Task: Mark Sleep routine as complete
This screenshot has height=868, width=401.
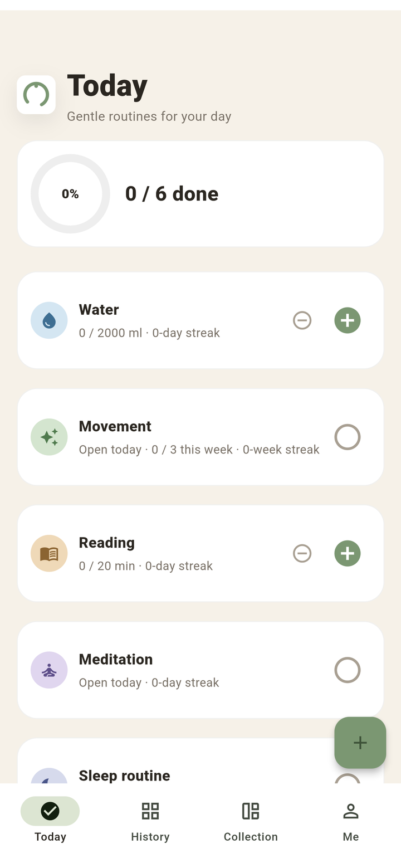Action: [x=348, y=778]
